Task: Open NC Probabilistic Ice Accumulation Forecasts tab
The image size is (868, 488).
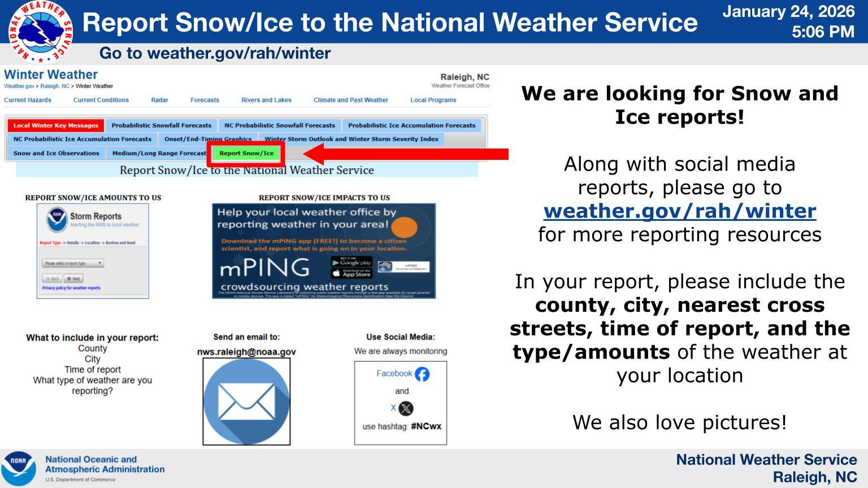Action: click(x=83, y=139)
